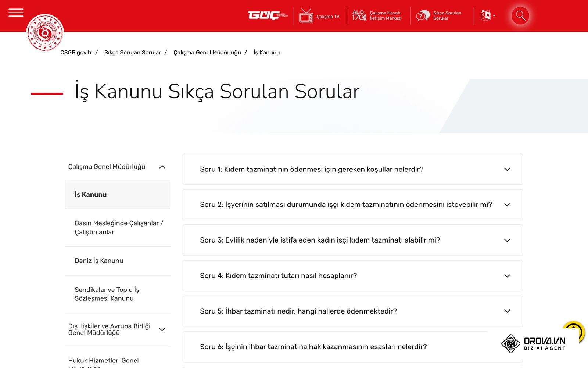The width and height of the screenshot is (588, 368).
Task: Open the hamburger menu
Action: [x=16, y=13]
